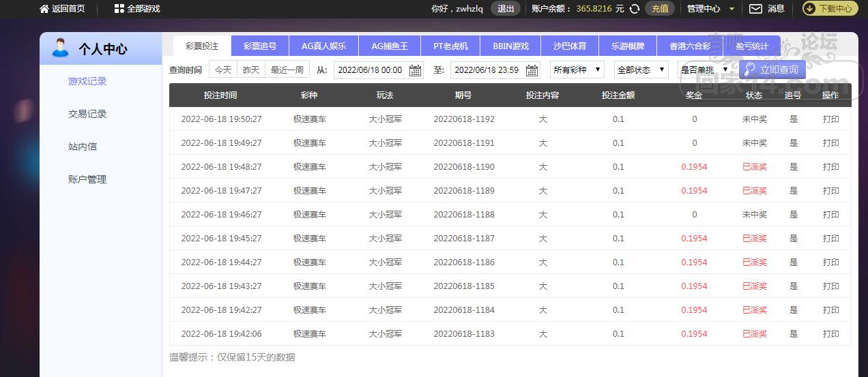Image resolution: width=868 pixels, height=377 pixels.
Task: Click the 立即查询 search button
Action: (772, 70)
